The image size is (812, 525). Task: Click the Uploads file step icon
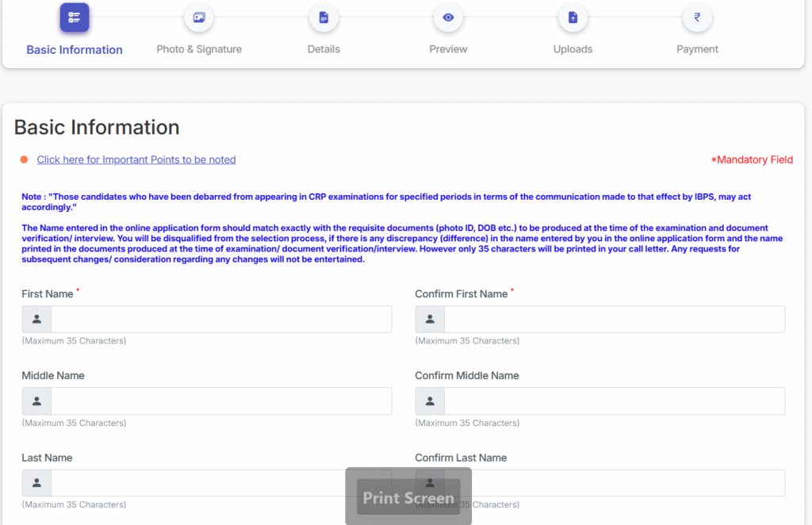(x=573, y=17)
